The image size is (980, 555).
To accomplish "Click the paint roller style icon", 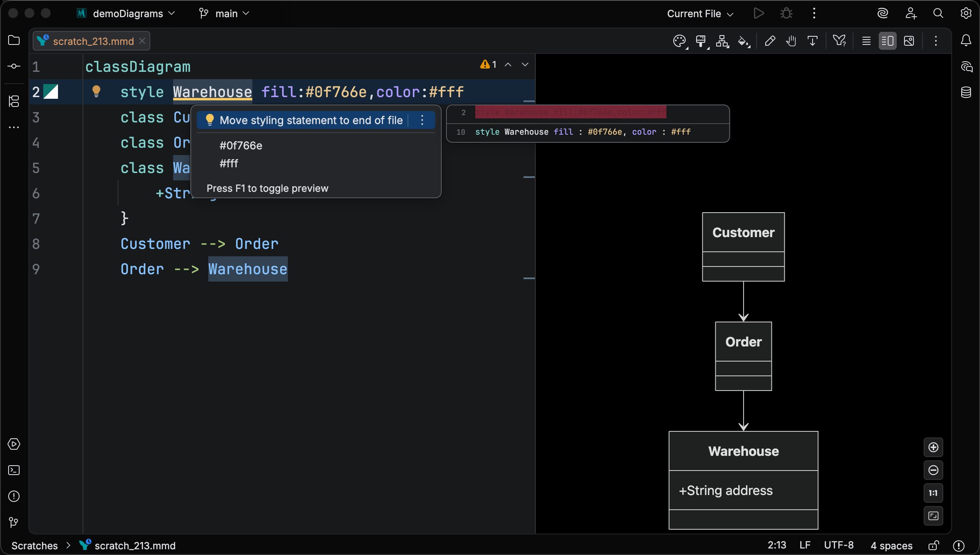I will click(x=702, y=41).
